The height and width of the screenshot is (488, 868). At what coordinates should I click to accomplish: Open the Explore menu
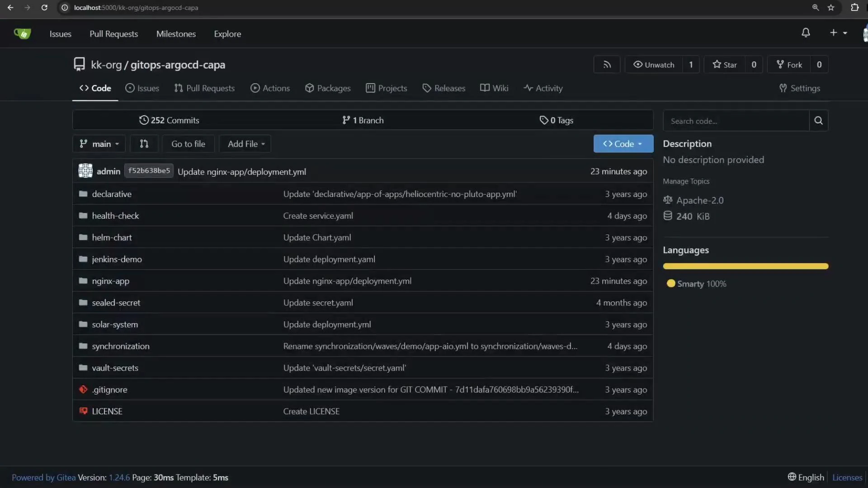click(x=227, y=33)
